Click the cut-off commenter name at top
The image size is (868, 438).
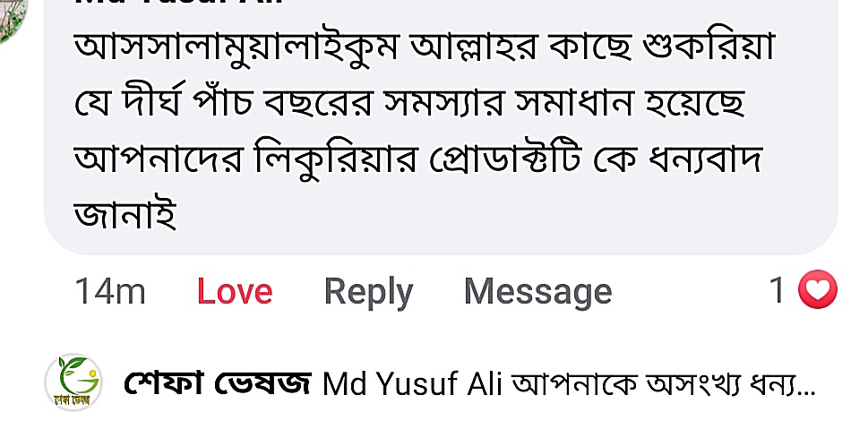pos(179,3)
